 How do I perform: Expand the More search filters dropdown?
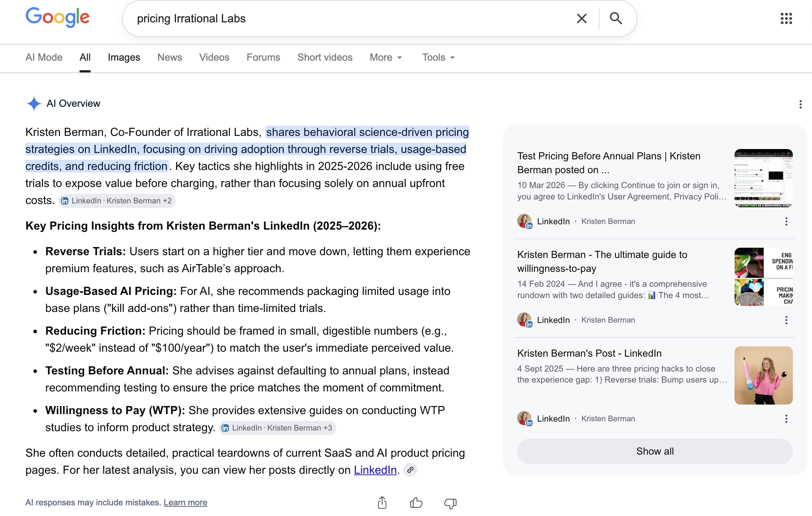click(386, 57)
